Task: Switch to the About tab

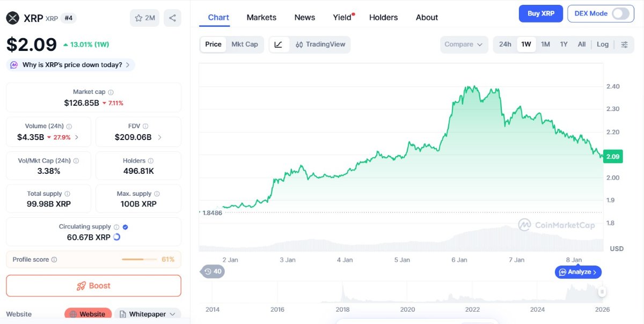Action: 427,17
